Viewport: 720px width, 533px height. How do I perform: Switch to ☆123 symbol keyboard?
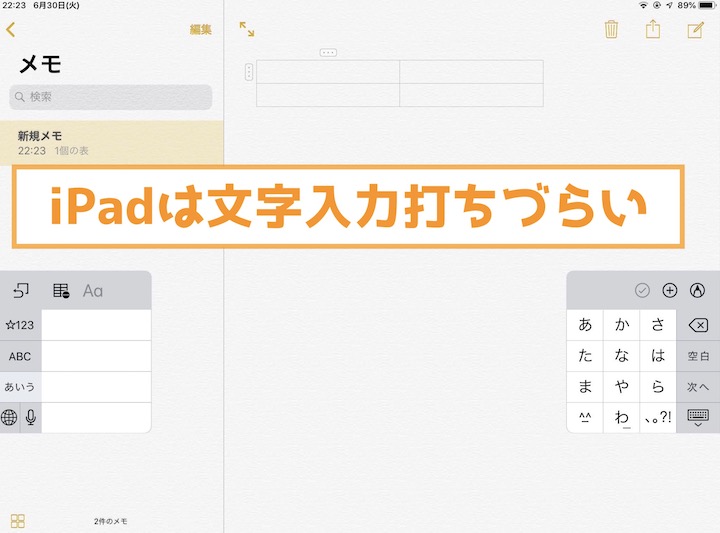coord(20,325)
